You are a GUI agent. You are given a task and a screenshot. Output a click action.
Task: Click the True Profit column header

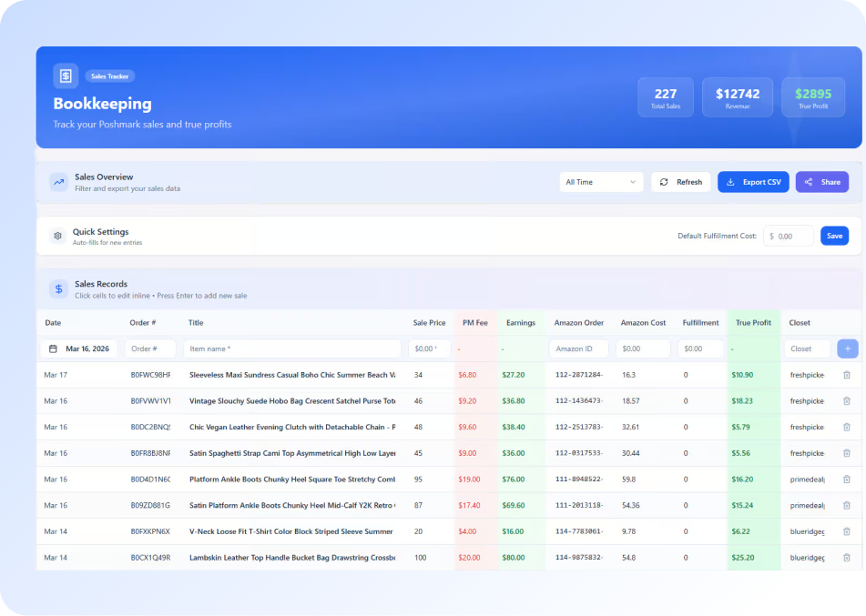click(x=753, y=323)
